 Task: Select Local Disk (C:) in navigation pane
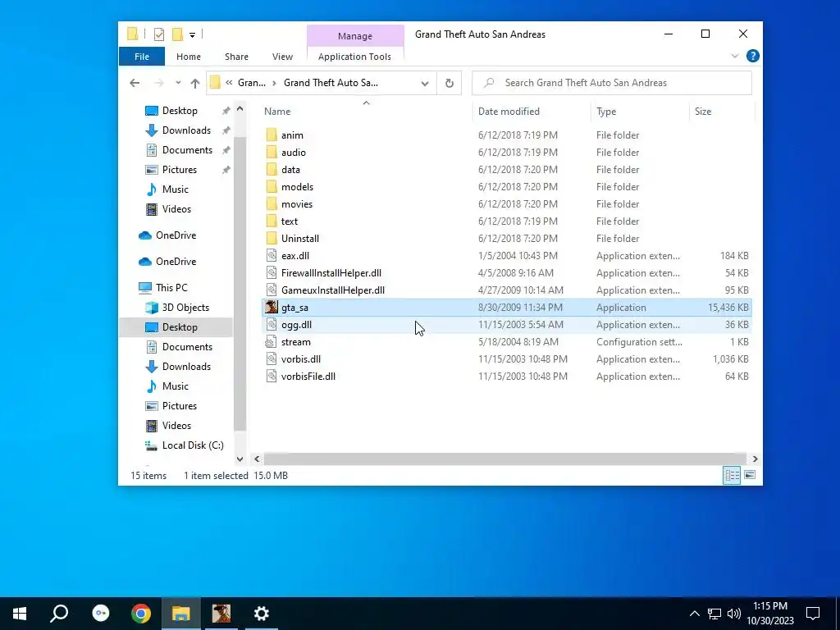click(x=192, y=445)
